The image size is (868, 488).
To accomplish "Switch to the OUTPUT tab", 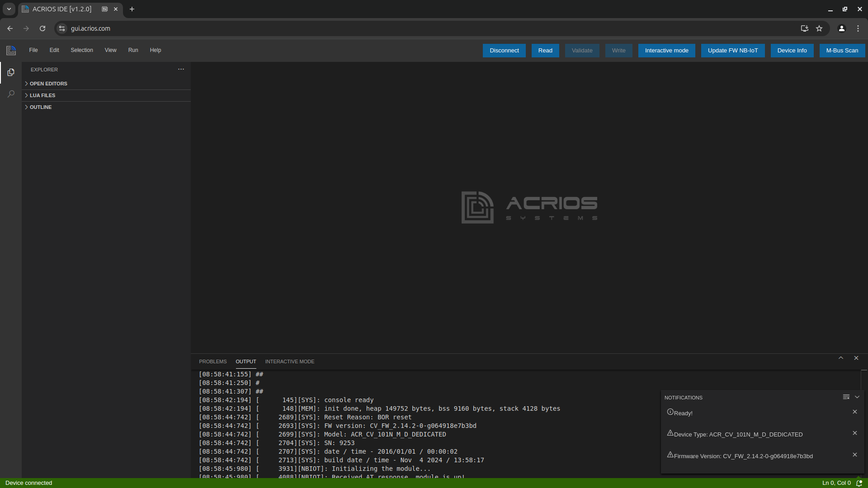I will point(246,361).
